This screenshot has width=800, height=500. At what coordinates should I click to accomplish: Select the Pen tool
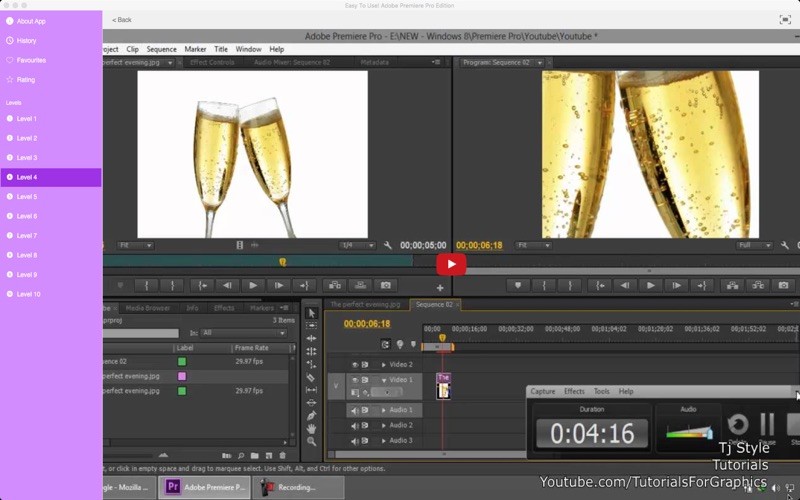click(x=311, y=415)
